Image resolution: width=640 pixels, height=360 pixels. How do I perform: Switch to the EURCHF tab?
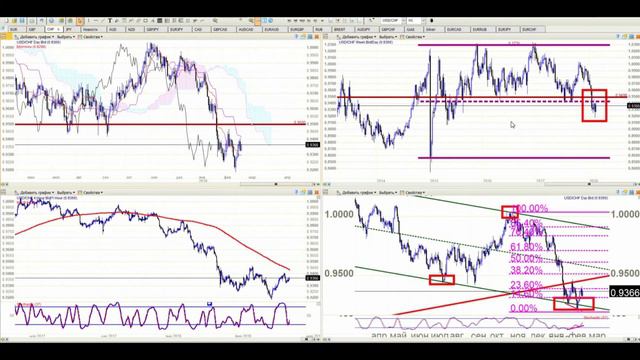tap(532, 29)
